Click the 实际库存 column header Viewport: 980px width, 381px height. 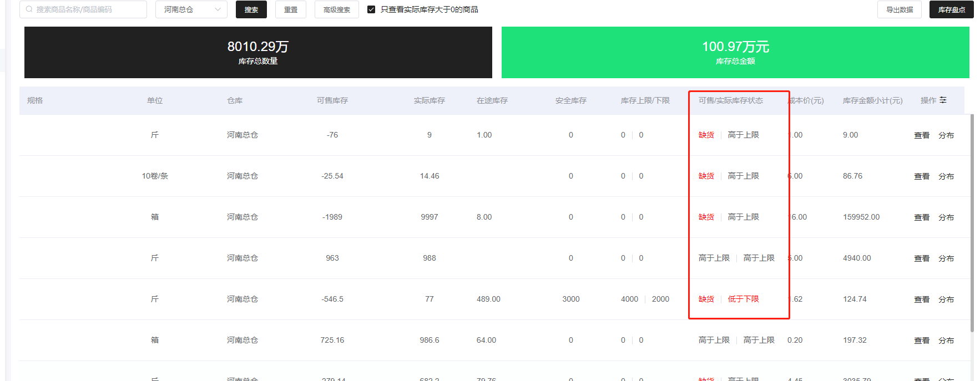[x=430, y=100]
